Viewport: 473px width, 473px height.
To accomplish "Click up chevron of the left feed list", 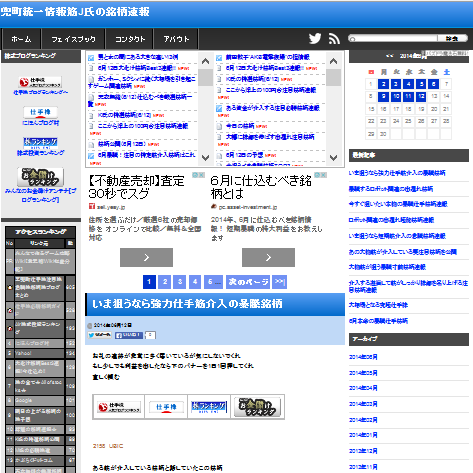I will pyautogui.click(x=205, y=61).
